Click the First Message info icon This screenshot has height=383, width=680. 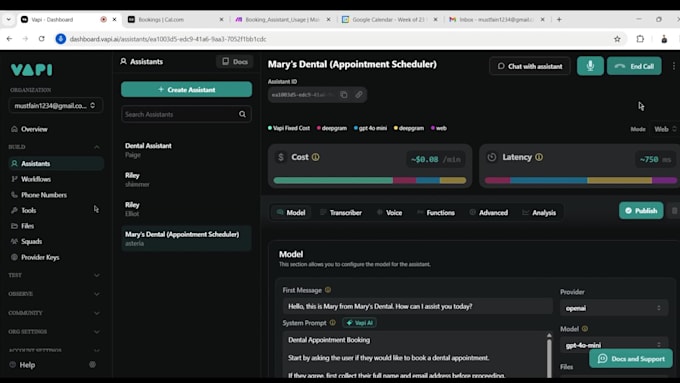tap(328, 290)
